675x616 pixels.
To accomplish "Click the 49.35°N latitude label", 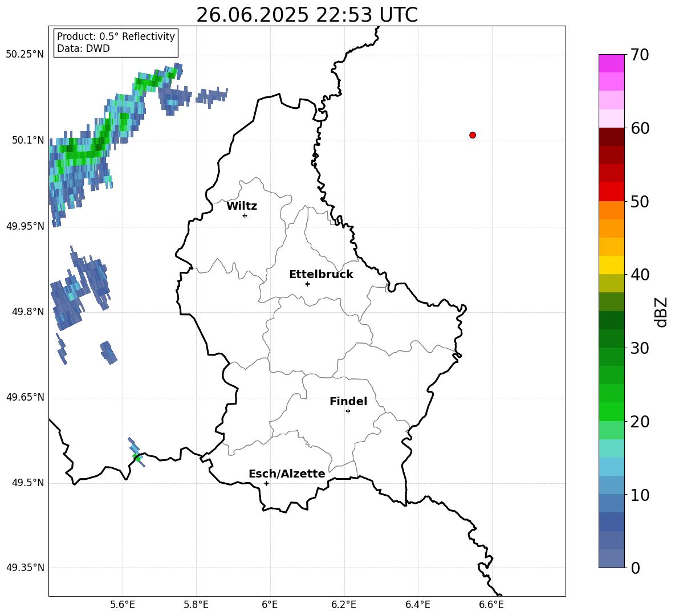I will (25, 568).
